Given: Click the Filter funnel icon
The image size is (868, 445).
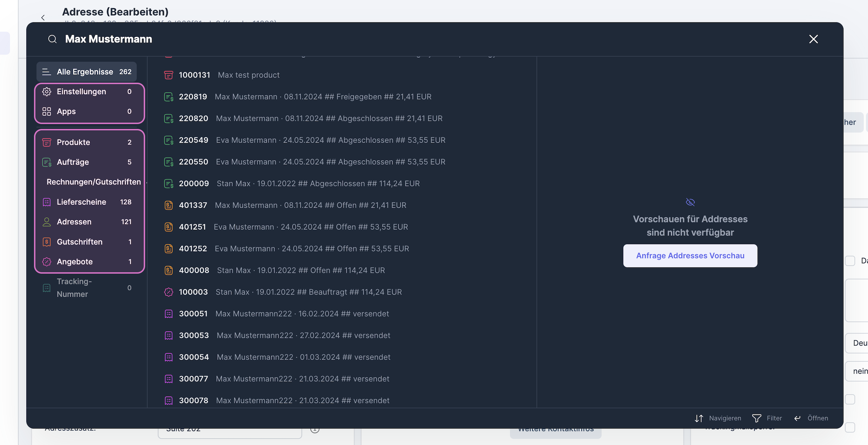Looking at the screenshot, I should point(757,418).
